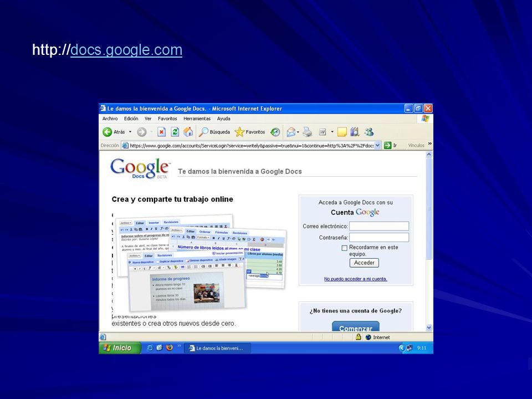This screenshot has height=399, width=532.
Task: Edit the page with the Word icon
Action: pyautogui.click(x=323, y=132)
